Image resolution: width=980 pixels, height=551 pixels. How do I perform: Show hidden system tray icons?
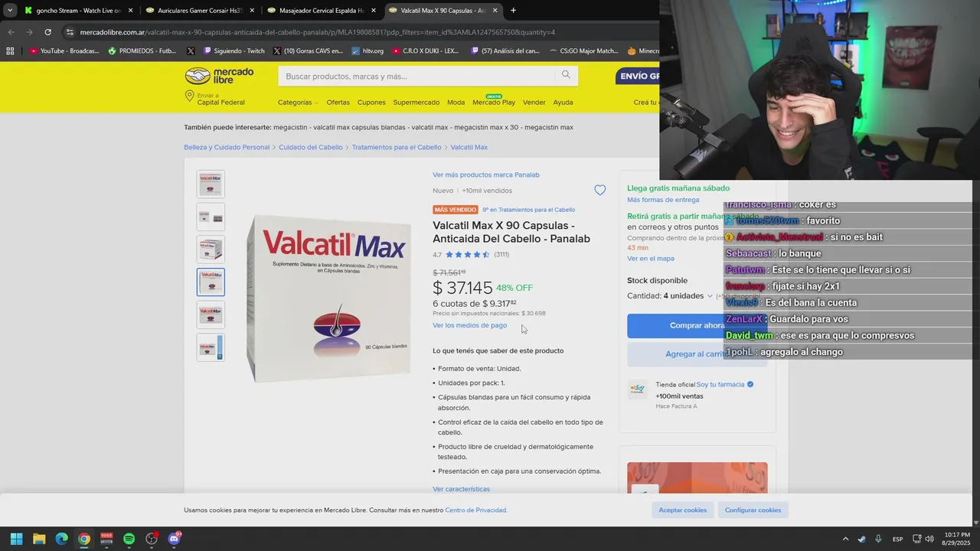coord(845,539)
